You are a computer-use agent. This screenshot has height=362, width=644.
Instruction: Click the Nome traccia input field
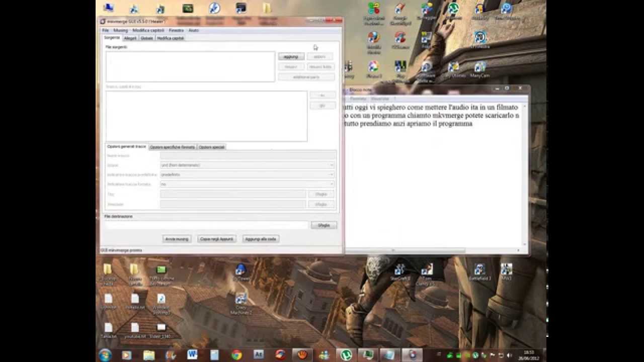pos(248,155)
